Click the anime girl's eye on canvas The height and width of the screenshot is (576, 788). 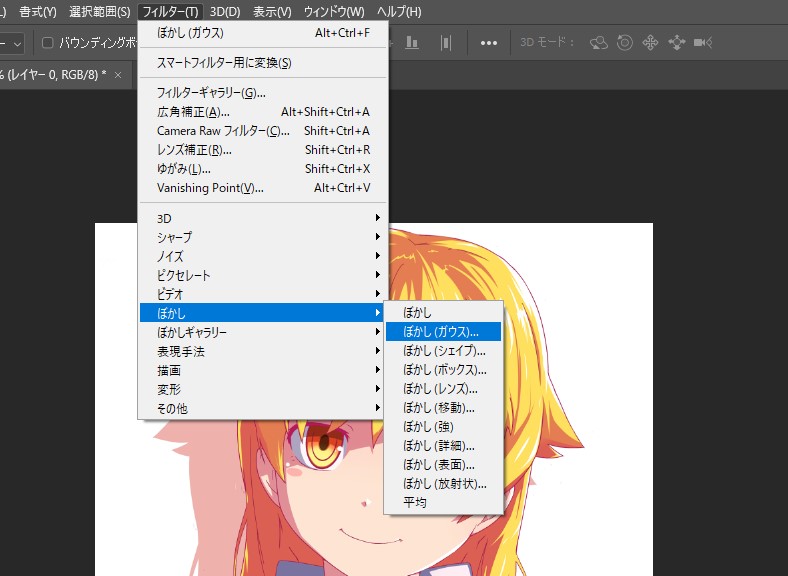[x=322, y=445]
